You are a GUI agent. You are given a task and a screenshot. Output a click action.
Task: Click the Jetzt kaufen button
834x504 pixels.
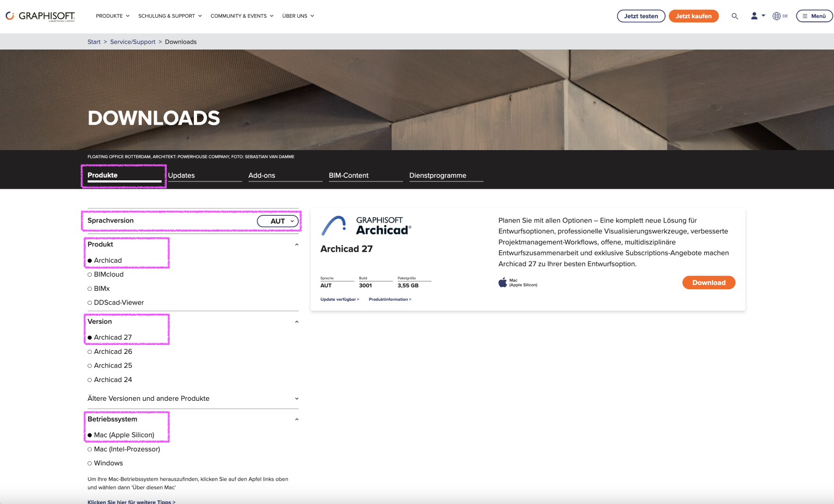[x=694, y=16]
